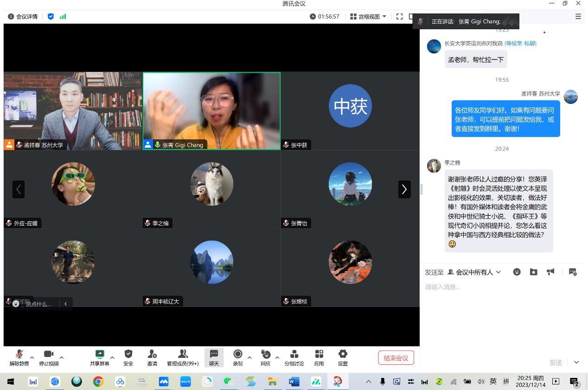588x390 pixels.
Task: Toggle 停止视频 camera off
Action: (49, 355)
